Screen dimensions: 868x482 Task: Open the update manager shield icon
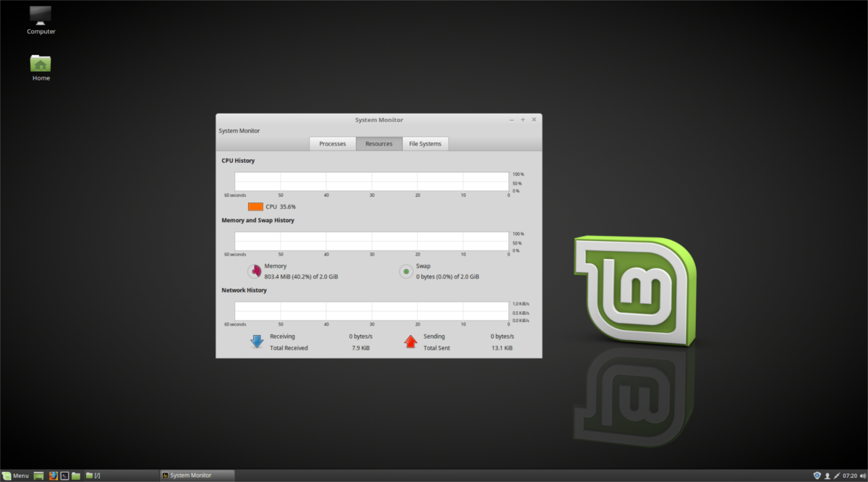tap(817, 475)
